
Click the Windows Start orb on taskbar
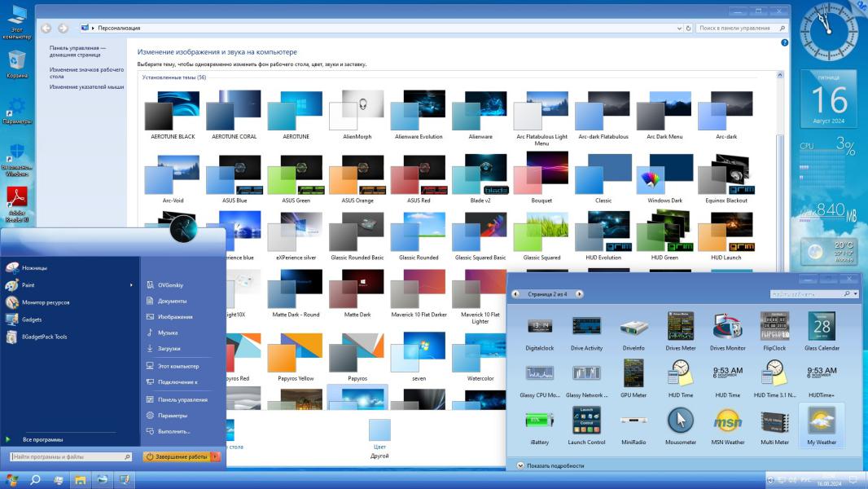(x=11, y=479)
